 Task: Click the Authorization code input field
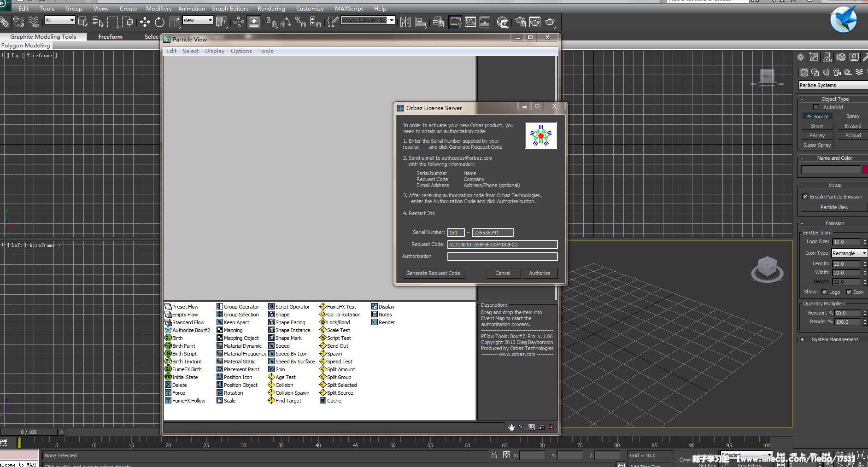tap(502, 257)
